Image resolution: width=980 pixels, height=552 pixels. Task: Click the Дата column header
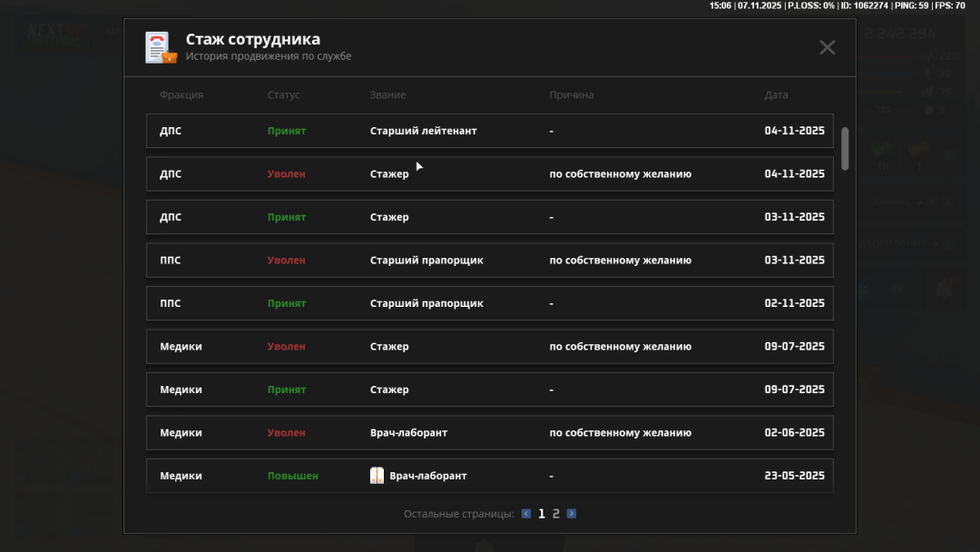[x=776, y=95]
